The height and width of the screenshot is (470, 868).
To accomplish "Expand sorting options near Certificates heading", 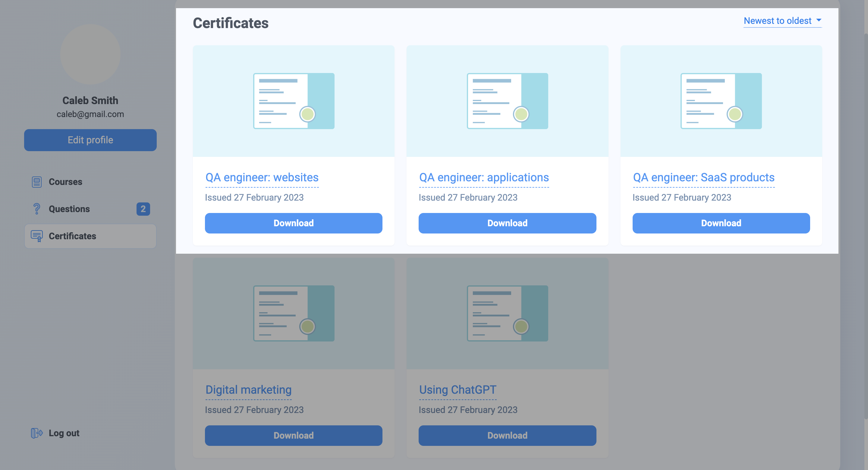I will pos(782,21).
